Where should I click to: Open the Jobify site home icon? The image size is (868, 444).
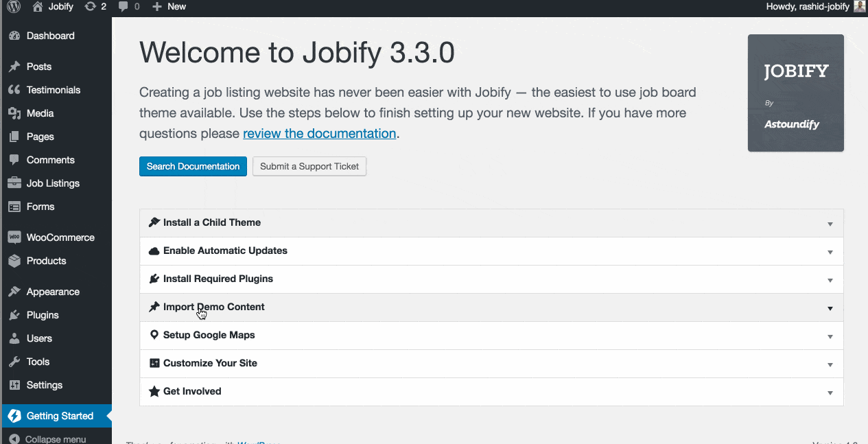[38, 6]
